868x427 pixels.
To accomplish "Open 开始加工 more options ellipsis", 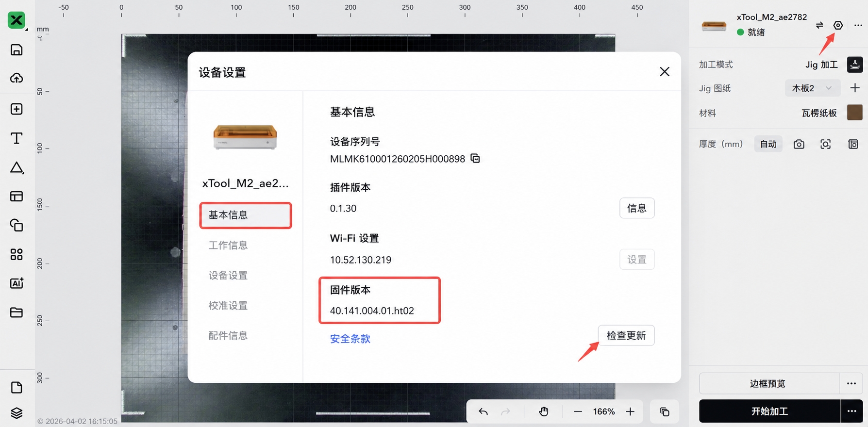I will pyautogui.click(x=852, y=411).
